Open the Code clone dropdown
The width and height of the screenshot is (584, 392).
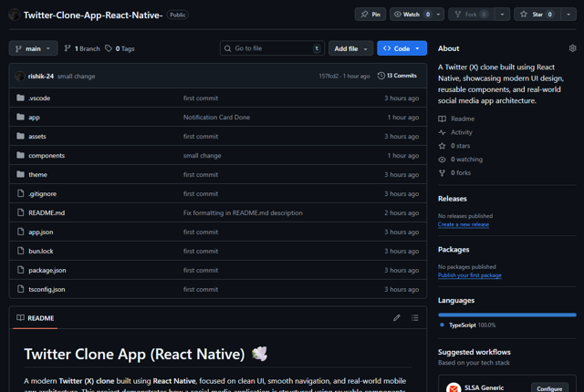401,48
